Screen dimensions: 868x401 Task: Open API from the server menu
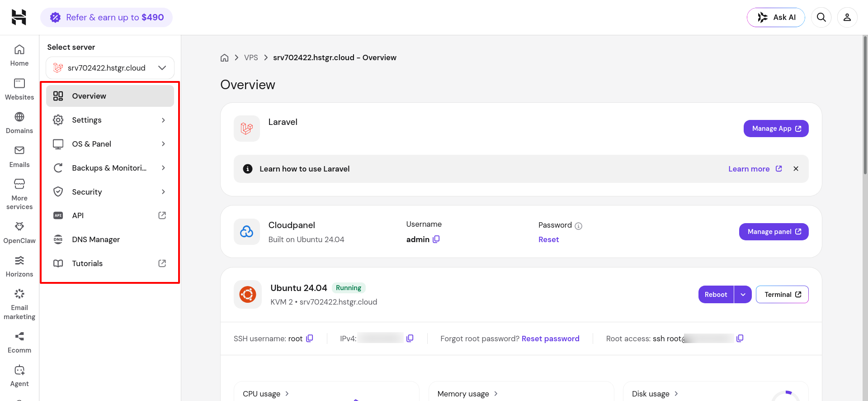click(x=110, y=215)
